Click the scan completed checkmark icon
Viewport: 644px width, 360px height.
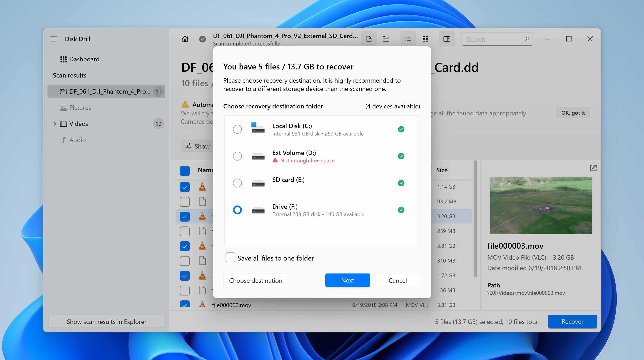202,39
